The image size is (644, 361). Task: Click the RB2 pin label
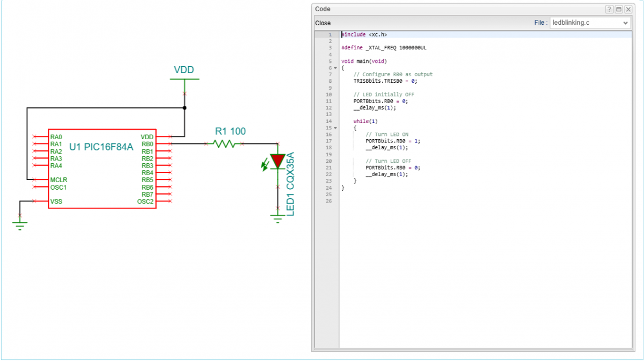[148, 158]
